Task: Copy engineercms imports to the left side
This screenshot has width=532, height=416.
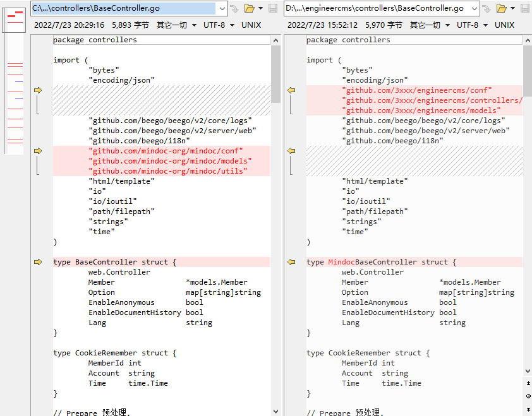Action: pyautogui.click(x=291, y=90)
